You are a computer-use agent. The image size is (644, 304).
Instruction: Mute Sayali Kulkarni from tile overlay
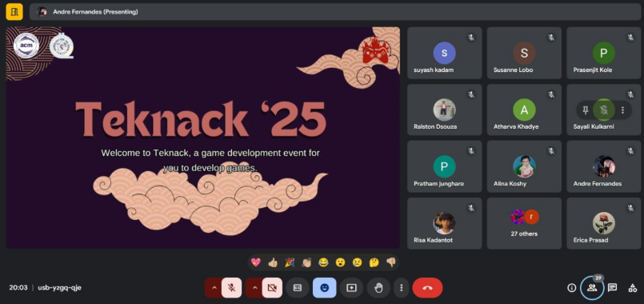click(603, 110)
